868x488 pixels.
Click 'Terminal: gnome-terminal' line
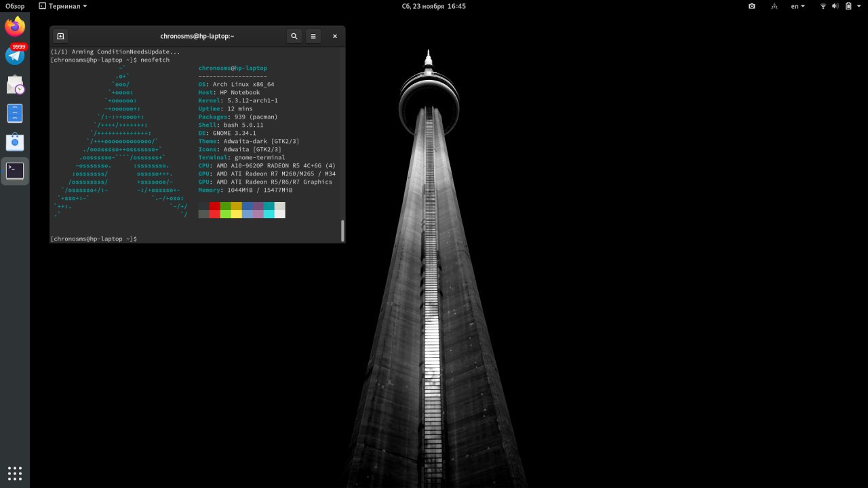[242, 157]
